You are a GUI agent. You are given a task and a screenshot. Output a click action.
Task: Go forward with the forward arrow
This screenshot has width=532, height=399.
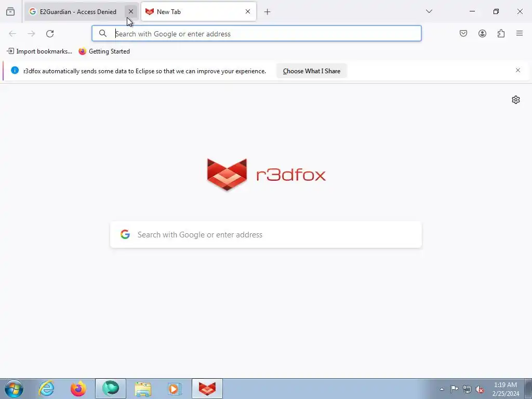[x=31, y=34]
